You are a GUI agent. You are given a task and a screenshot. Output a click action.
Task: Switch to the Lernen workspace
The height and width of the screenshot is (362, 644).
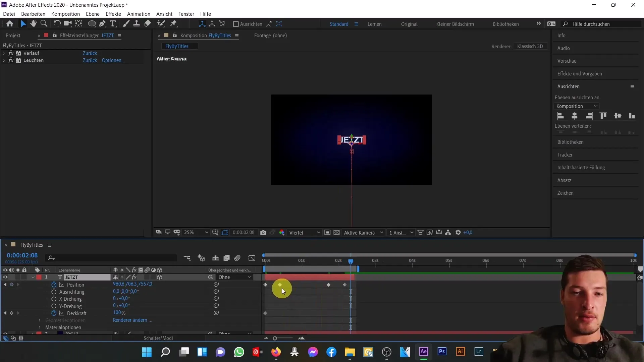click(374, 24)
